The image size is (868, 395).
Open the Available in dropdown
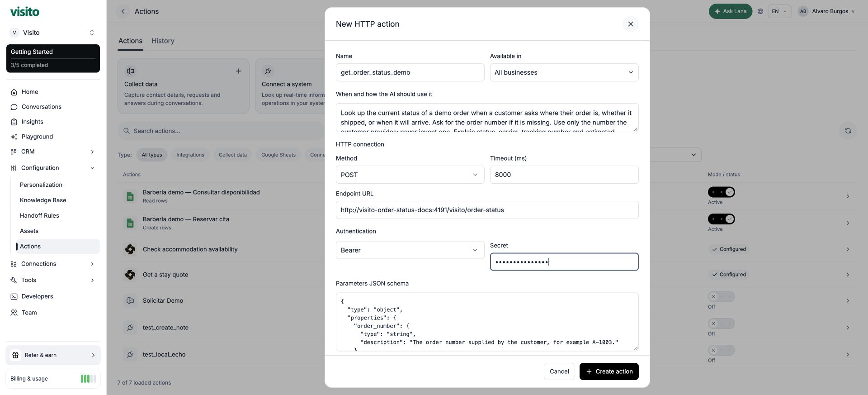564,72
